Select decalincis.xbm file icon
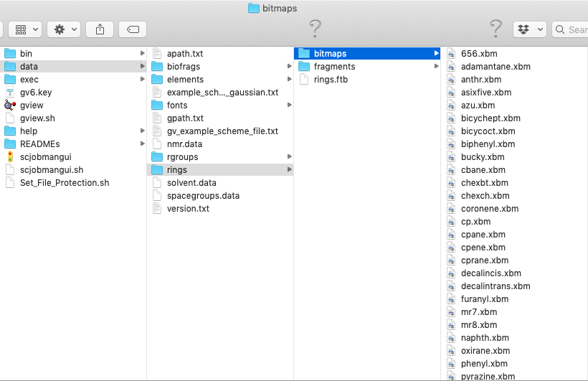The image size is (588, 381). click(451, 273)
